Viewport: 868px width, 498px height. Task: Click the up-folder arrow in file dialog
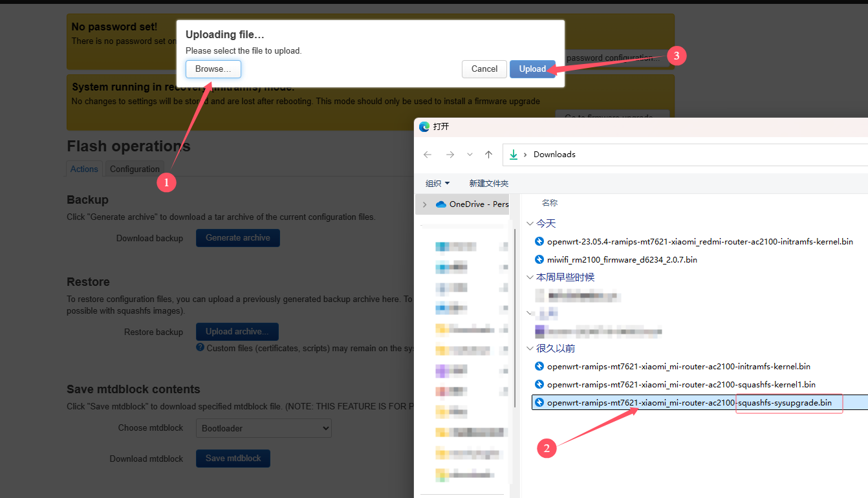pos(488,155)
